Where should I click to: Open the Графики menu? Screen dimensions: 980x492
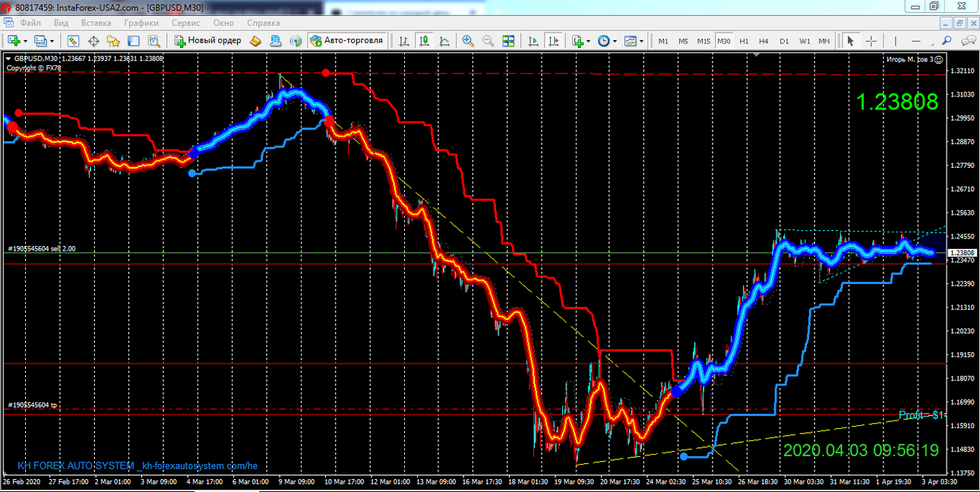point(141,23)
